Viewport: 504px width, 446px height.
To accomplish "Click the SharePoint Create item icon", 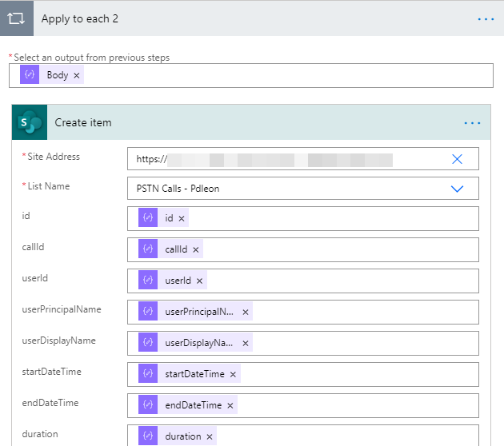I will tap(30, 122).
